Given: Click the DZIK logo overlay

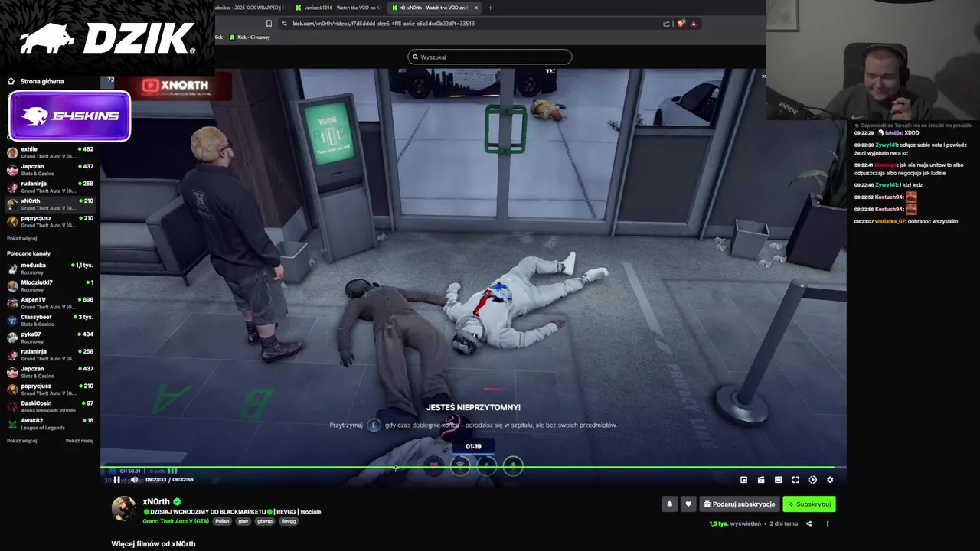Looking at the screenshot, I should click(x=107, y=38).
